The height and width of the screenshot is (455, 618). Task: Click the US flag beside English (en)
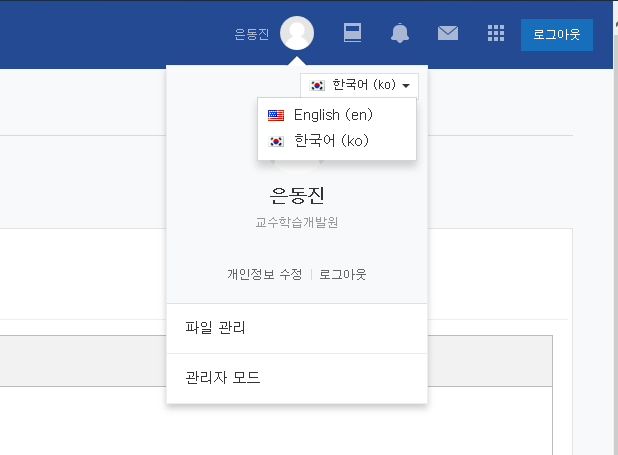(276, 115)
